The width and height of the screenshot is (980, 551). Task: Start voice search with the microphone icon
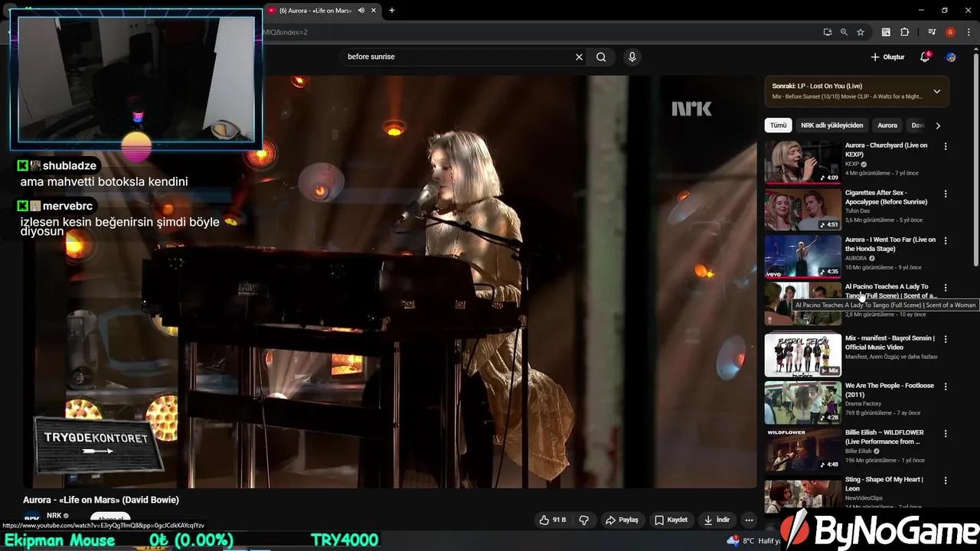632,57
